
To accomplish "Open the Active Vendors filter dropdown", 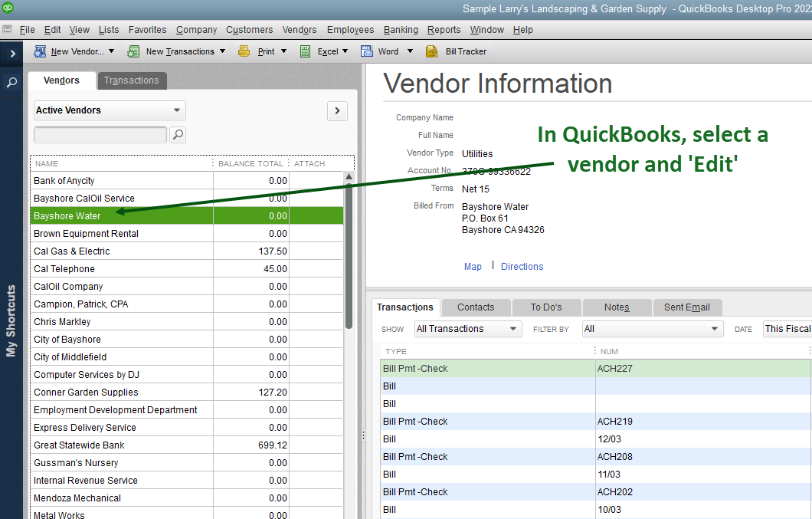I will pos(110,110).
